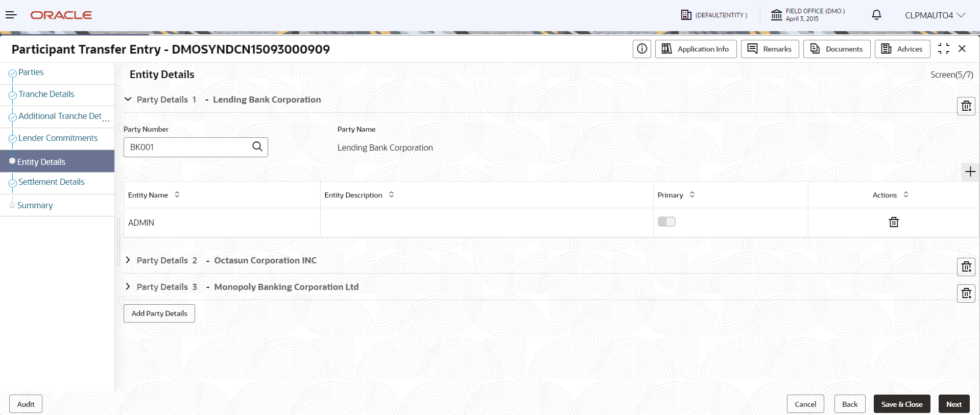980x415 pixels.
Task: Open the hamburger navigation menu
Action: (x=11, y=15)
